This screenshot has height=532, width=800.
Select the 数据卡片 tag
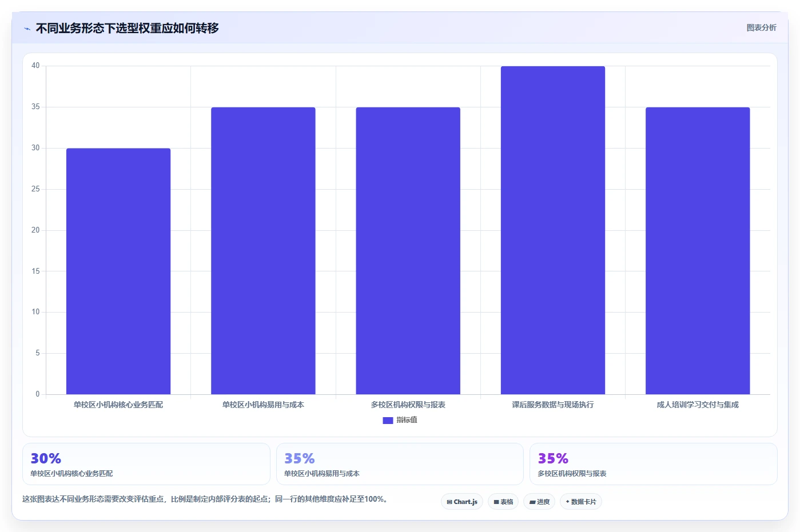[581, 502]
